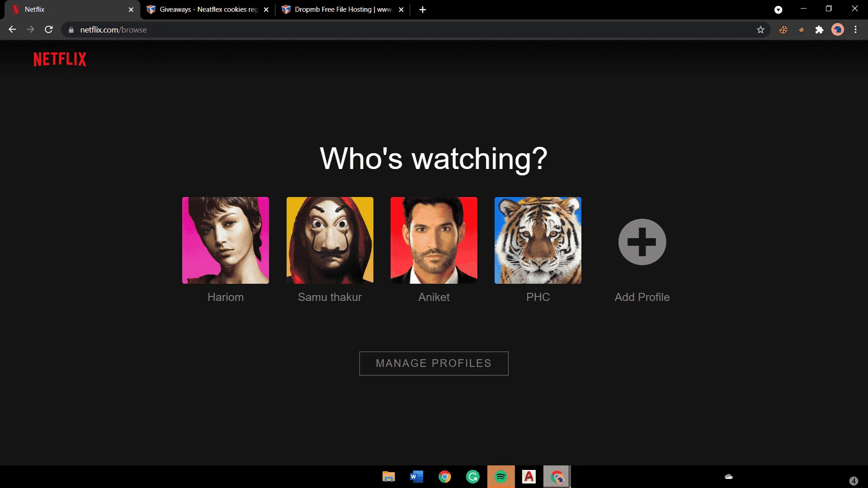This screenshot has height=488, width=868.
Task: Click the MANAGE PROFILES button
Action: [x=434, y=363]
